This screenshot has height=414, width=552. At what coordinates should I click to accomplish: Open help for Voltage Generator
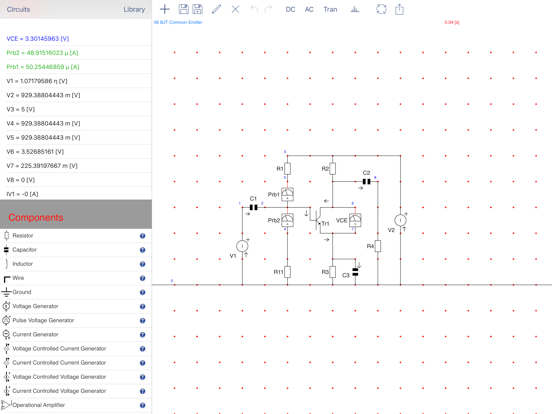coord(142,306)
